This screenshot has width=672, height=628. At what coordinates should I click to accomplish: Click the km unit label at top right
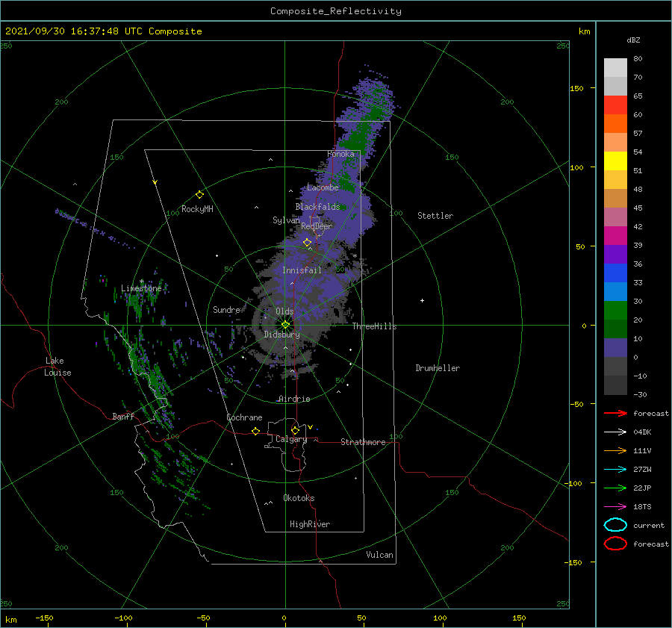584,31
